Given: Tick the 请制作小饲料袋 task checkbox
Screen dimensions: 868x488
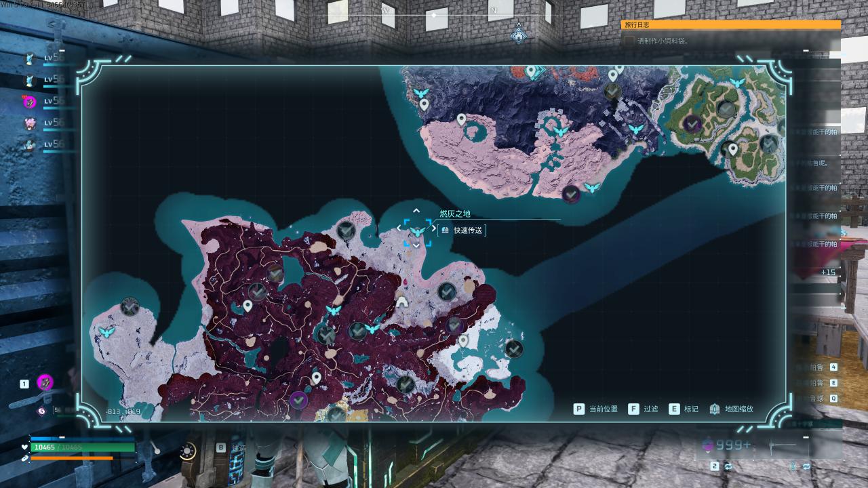Looking at the screenshot, I should pyautogui.click(x=629, y=41).
